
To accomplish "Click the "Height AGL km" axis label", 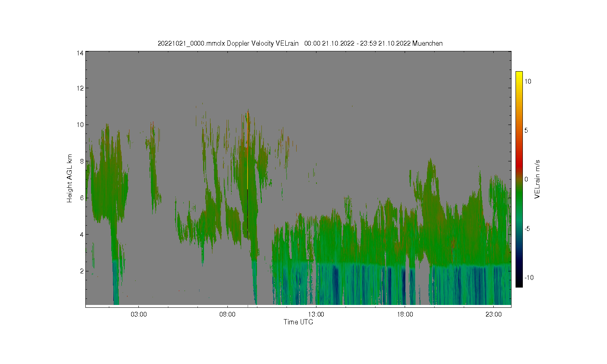I will pyautogui.click(x=70, y=178).
